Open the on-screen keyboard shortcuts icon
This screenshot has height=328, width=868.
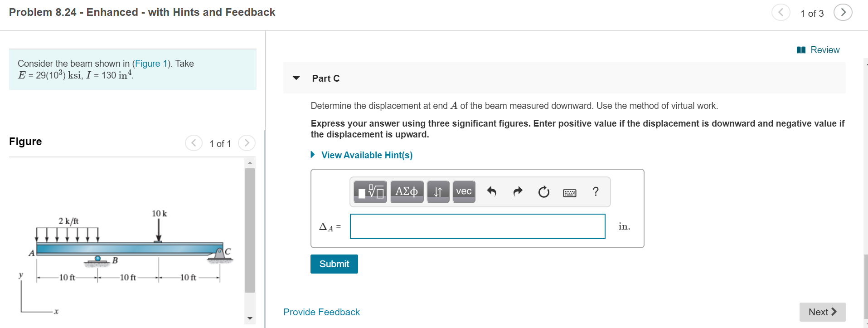coord(569,192)
